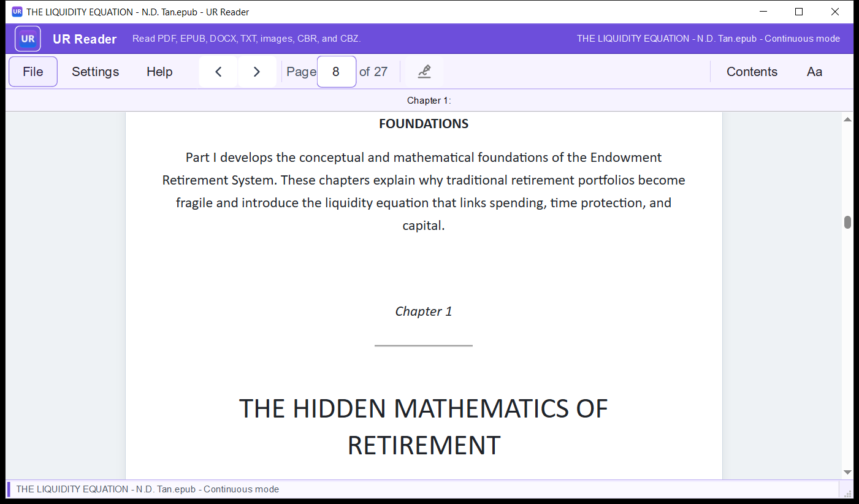Click the title bar UR app icon
This screenshot has width=859, height=504.
17,12
